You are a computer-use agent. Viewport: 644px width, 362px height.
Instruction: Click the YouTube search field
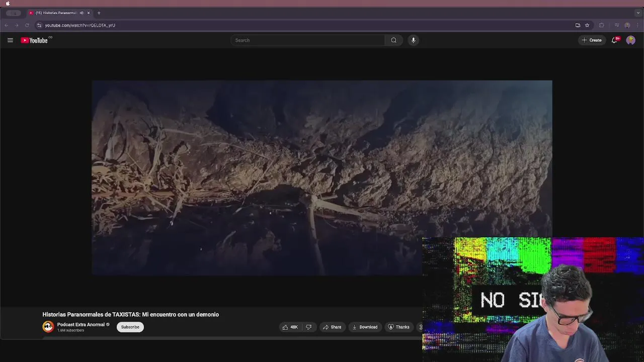tap(307, 40)
